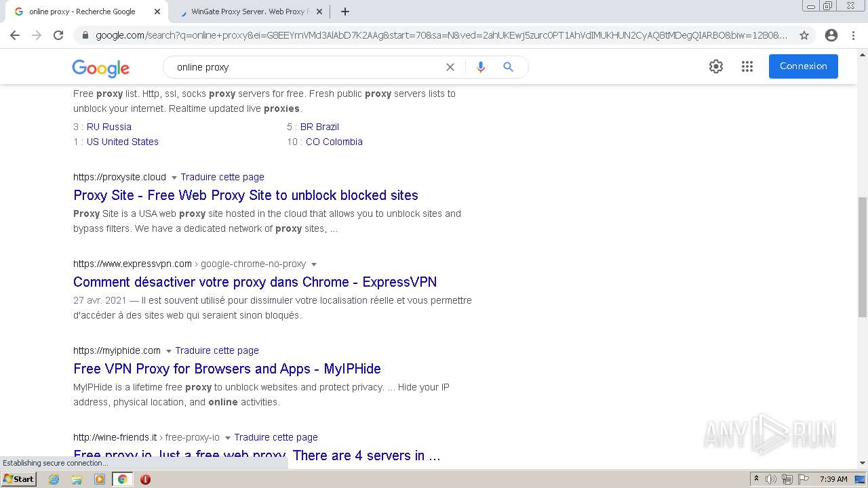This screenshot has height=488, width=868.
Task: Open the Free proxy io result title
Action: [257, 455]
